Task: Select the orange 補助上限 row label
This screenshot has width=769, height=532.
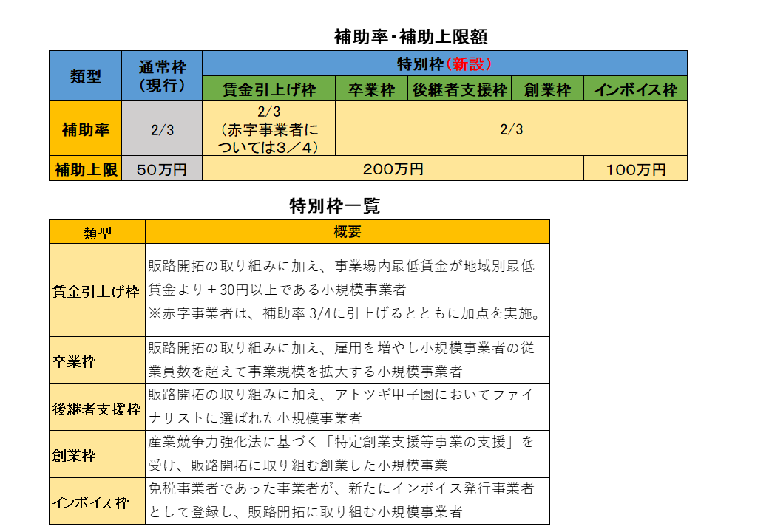Action: coord(85,169)
